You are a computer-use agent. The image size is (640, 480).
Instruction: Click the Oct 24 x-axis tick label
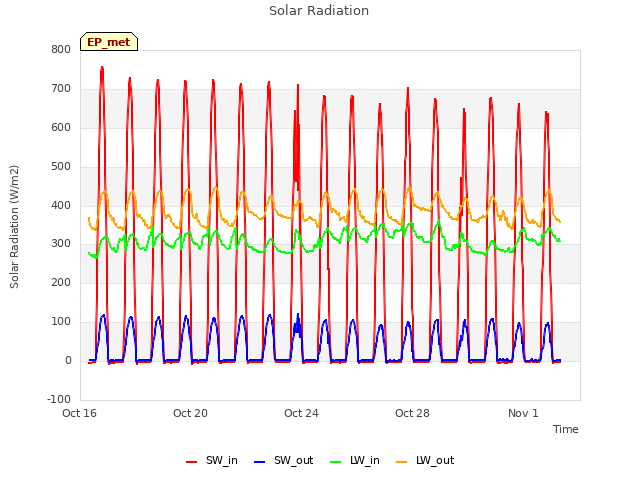click(301, 413)
